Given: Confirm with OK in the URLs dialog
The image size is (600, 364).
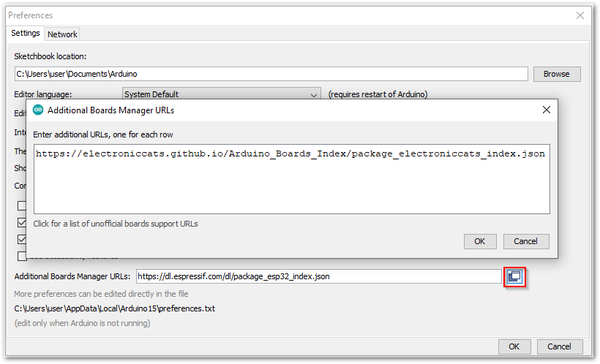Looking at the screenshot, I should click(x=480, y=241).
